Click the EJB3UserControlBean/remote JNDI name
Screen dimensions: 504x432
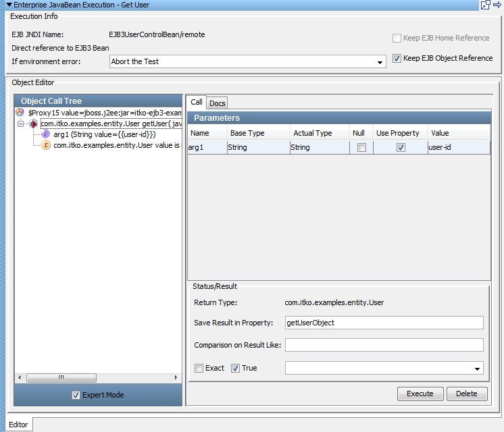click(x=157, y=34)
